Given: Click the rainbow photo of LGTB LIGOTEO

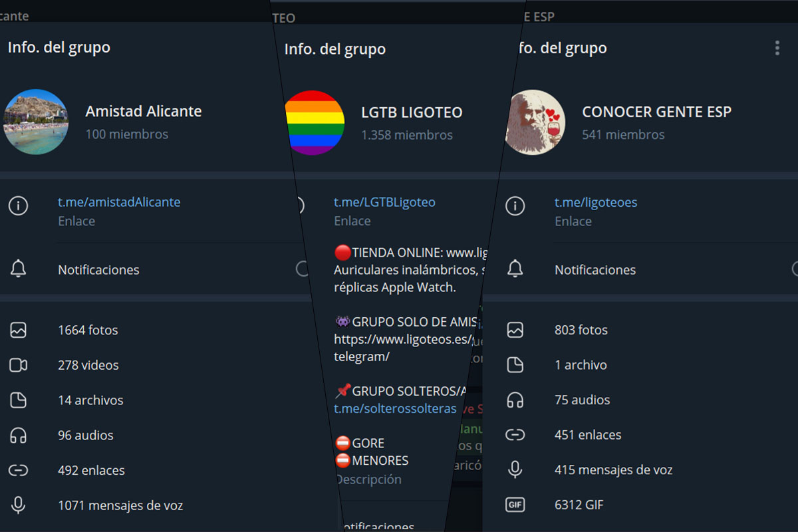Looking at the screenshot, I should (314, 123).
